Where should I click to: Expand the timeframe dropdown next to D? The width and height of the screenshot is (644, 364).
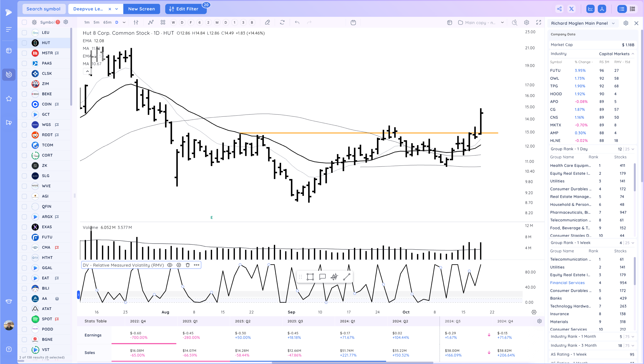(124, 23)
